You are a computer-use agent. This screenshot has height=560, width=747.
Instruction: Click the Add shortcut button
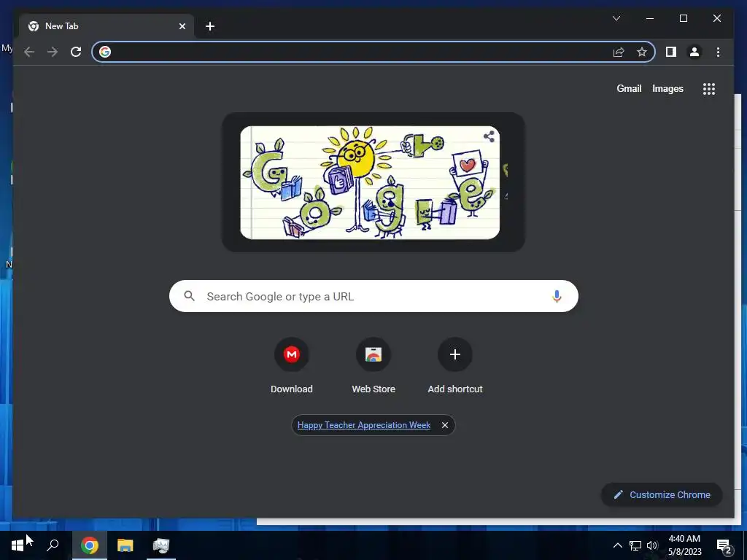(455, 366)
